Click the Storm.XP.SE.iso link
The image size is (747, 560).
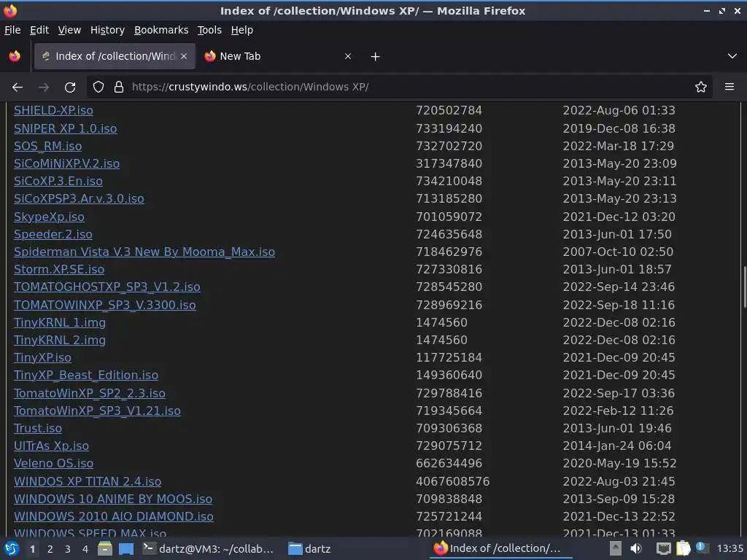tap(59, 270)
